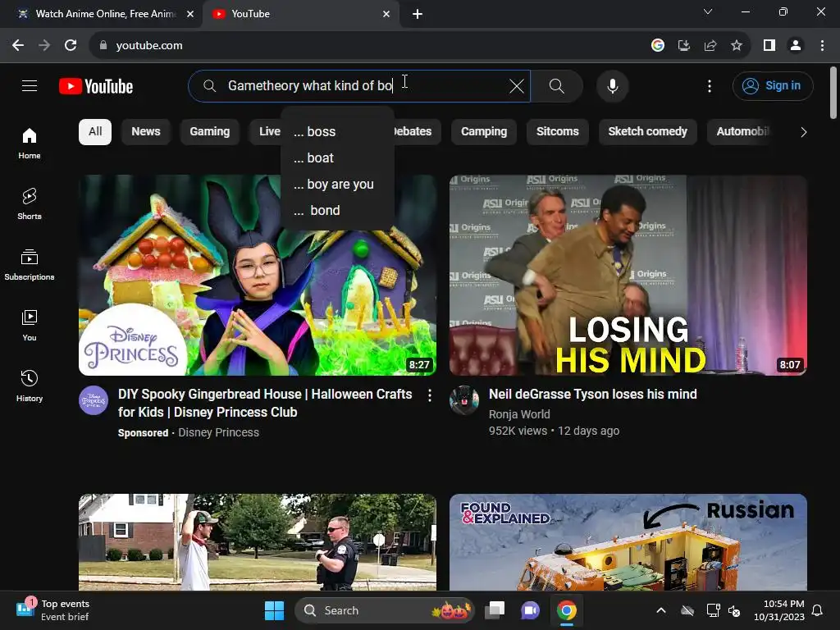Open Subscriptions in the sidebar
This screenshot has height=630, width=840.
tap(30, 265)
